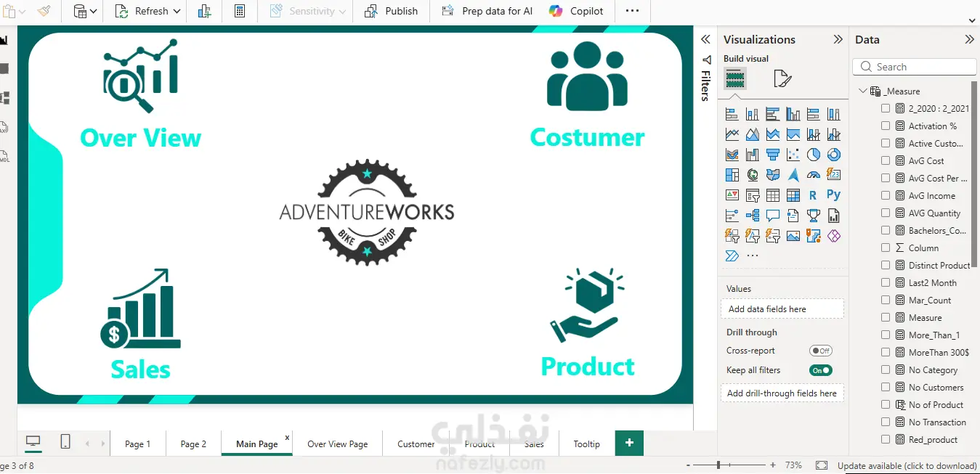
Task: Open Copilot
Action: pyautogui.click(x=576, y=11)
